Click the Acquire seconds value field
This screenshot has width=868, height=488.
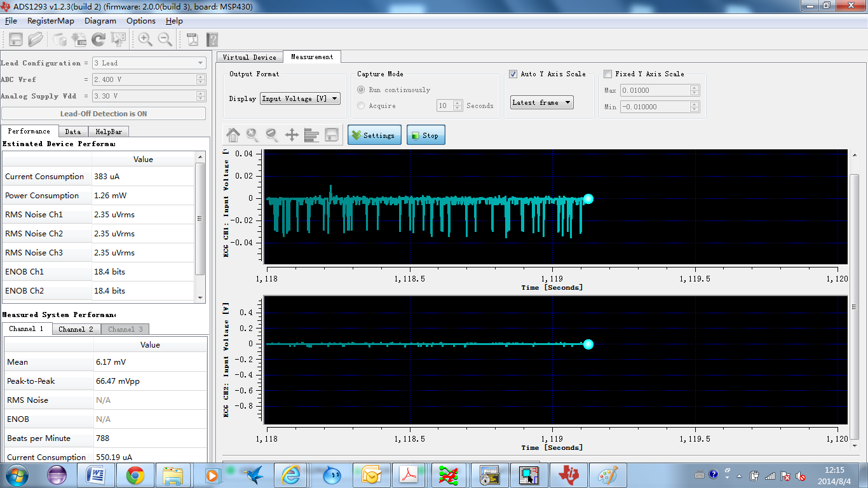point(445,105)
